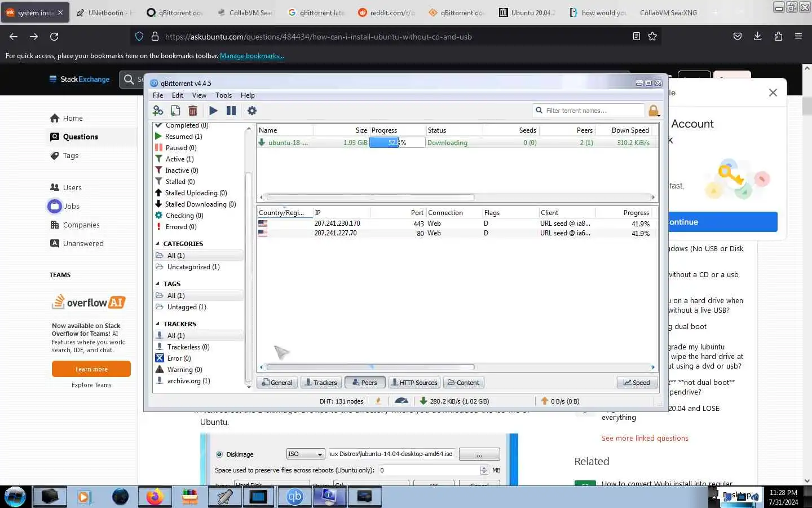Screen dimensions: 812x508
Task: Select the ubuntu-18 torrent row
Action: (457, 143)
